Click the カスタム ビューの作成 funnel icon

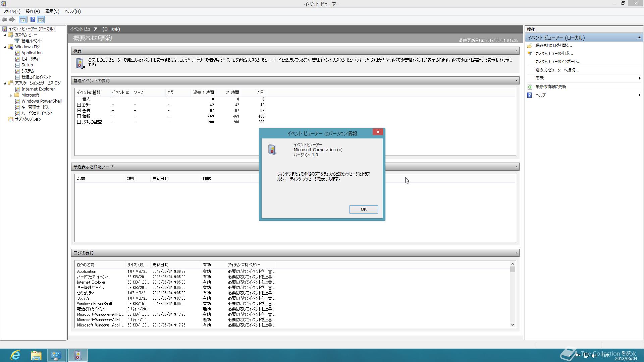[x=530, y=54]
